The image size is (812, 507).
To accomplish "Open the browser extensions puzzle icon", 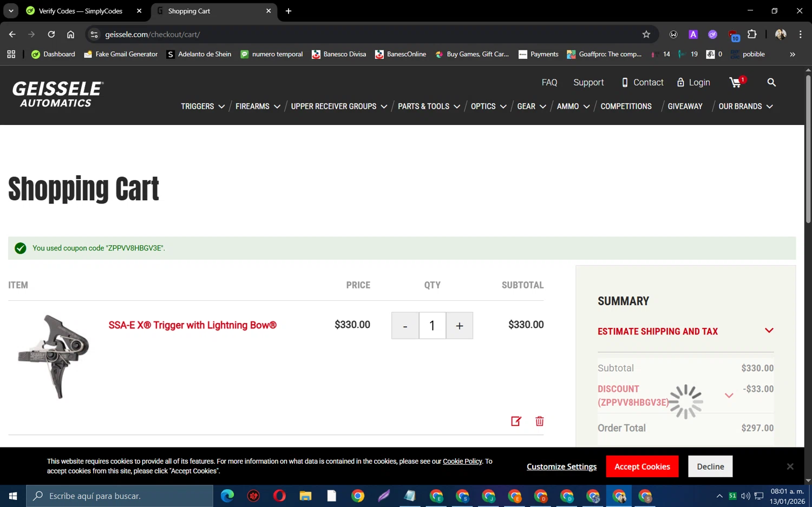I will point(752,34).
